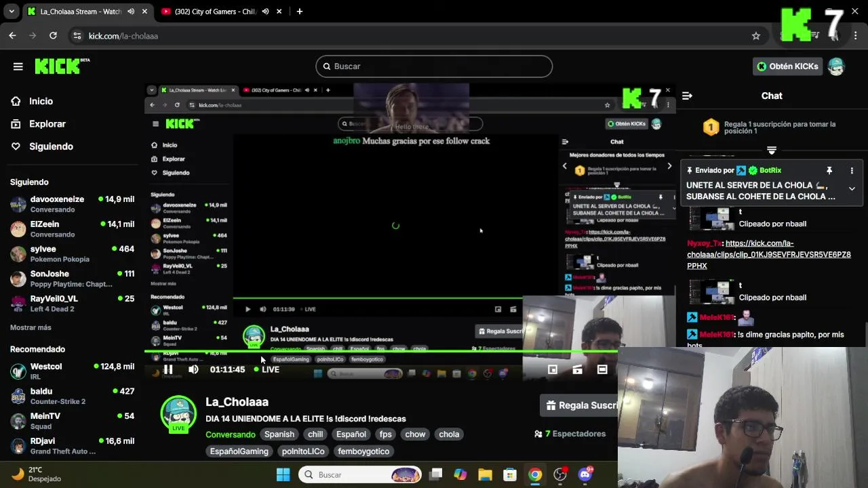Select the Spanish tag
This screenshot has width=868, height=488.
(x=279, y=434)
